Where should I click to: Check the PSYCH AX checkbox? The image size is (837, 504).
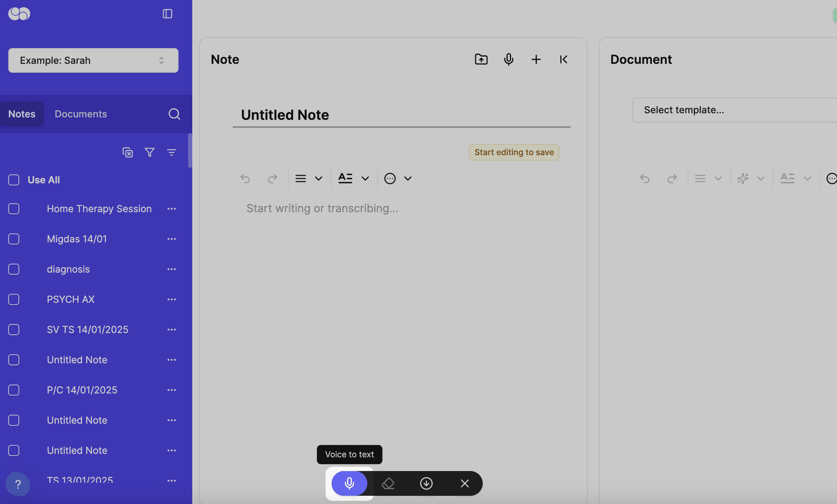pos(14,300)
